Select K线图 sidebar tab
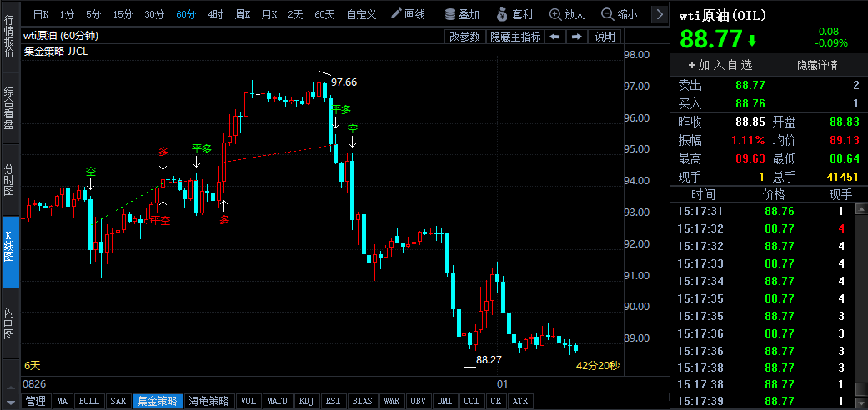 10,252
